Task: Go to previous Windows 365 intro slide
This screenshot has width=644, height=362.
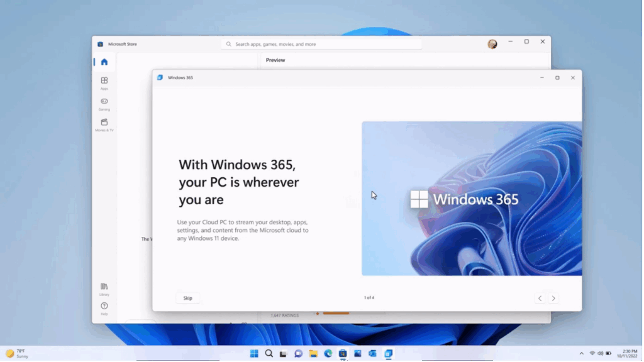Action: pos(540,299)
